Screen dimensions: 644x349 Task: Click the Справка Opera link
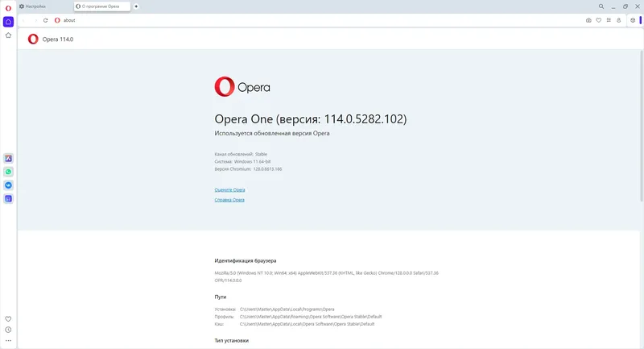tap(229, 200)
